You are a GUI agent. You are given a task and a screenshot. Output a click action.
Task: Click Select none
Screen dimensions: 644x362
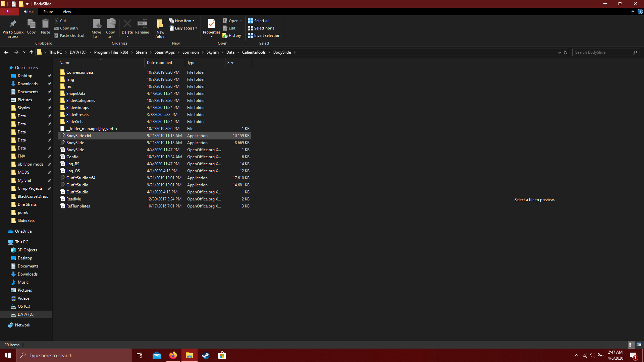tap(261, 28)
